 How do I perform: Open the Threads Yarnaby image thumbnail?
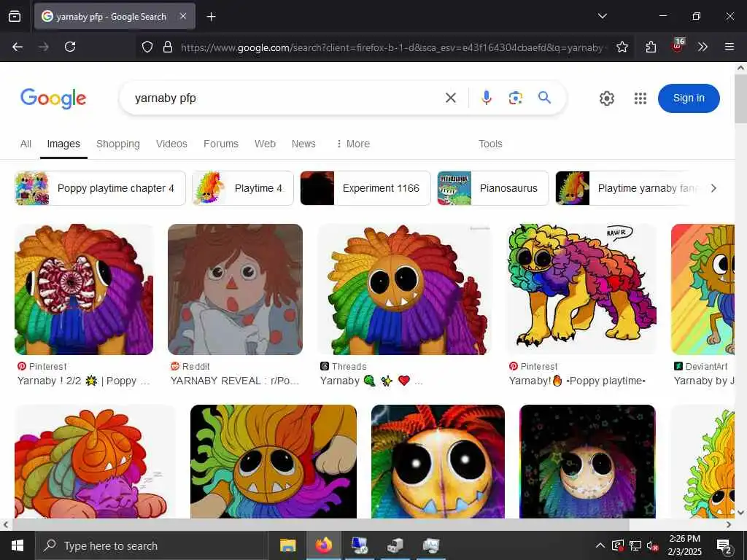point(405,289)
